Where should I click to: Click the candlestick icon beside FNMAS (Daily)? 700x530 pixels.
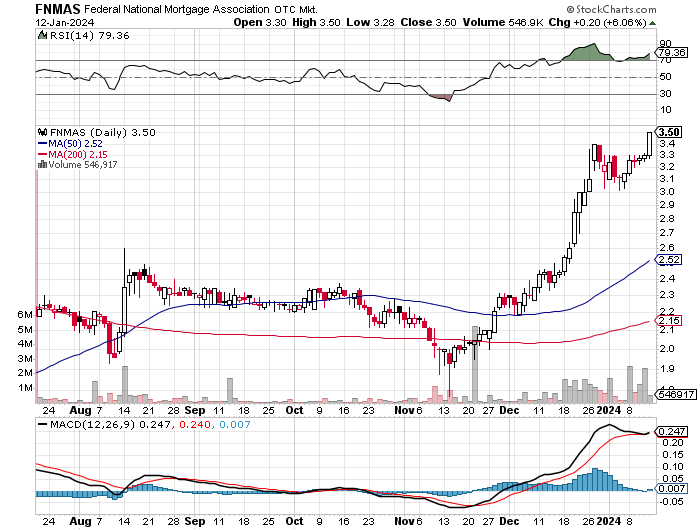(x=43, y=132)
